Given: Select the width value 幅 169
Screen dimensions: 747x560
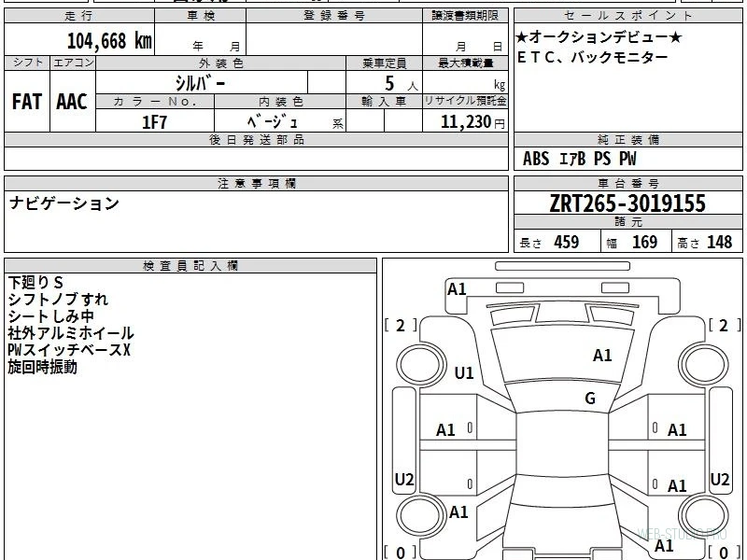Looking at the screenshot, I should point(632,243).
